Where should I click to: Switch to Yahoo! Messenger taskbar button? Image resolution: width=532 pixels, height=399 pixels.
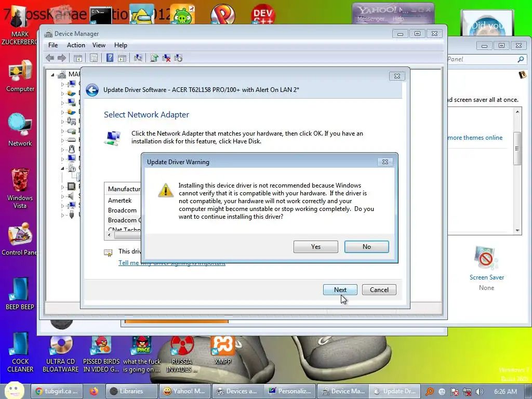[x=185, y=391]
